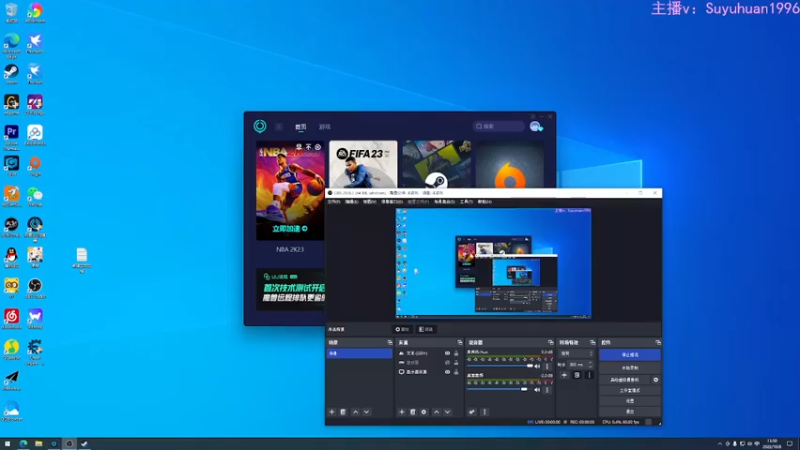This screenshot has width=800, height=450.
Task: Add a new source with the plus icon
Action: [402, 412]
